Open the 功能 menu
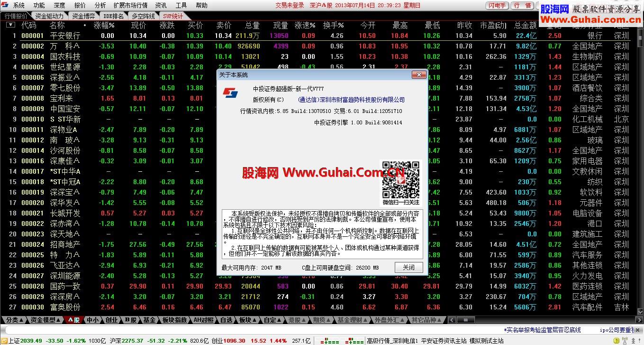The height and width of the screenshot is (345, 644). [39, 5]
